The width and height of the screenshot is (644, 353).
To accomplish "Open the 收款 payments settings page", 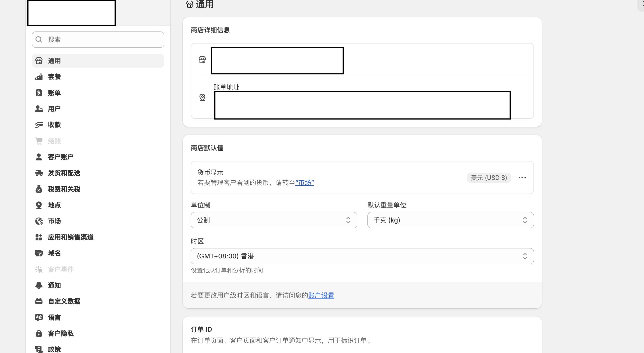I will click(x=54, y=125).
